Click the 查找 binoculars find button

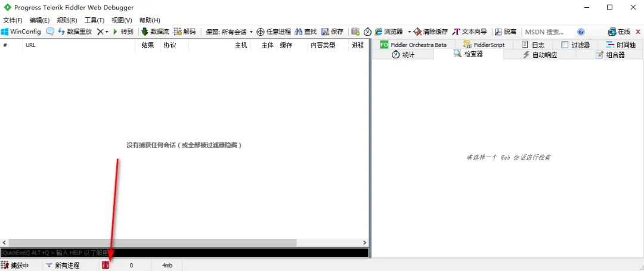[x=305, y=32]
